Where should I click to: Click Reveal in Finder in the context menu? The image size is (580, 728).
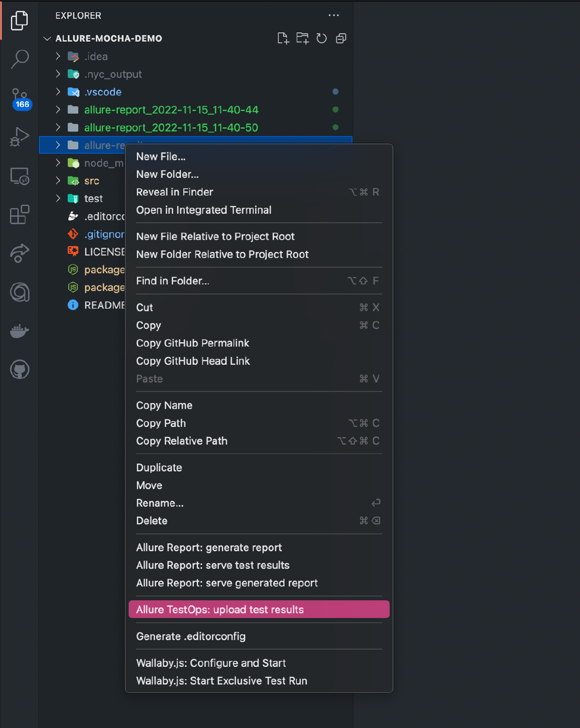coord(174,192)
